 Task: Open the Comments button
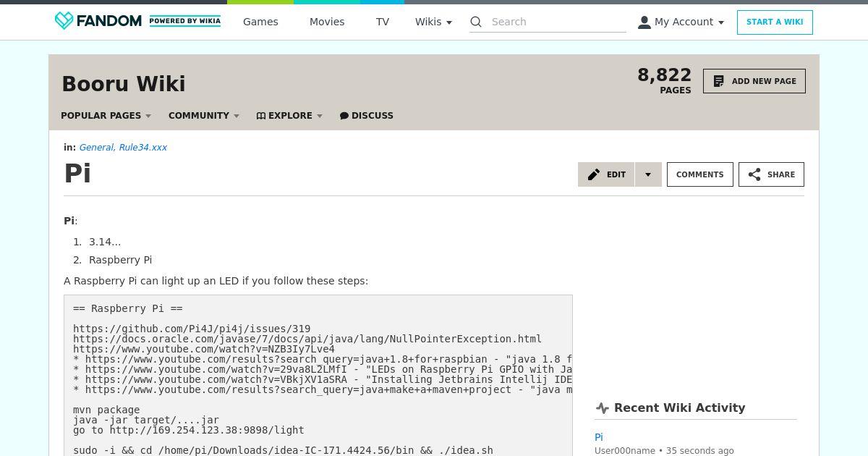tap(700, 174)
